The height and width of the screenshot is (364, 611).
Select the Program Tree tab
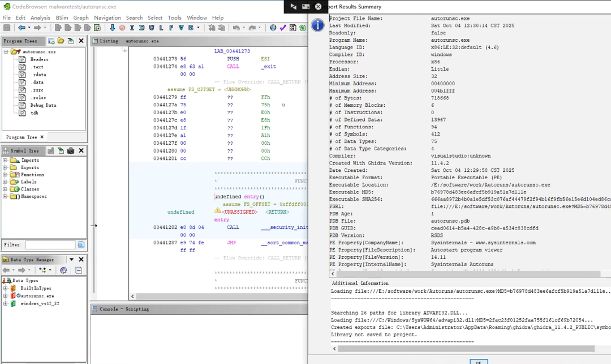point(21,137)
